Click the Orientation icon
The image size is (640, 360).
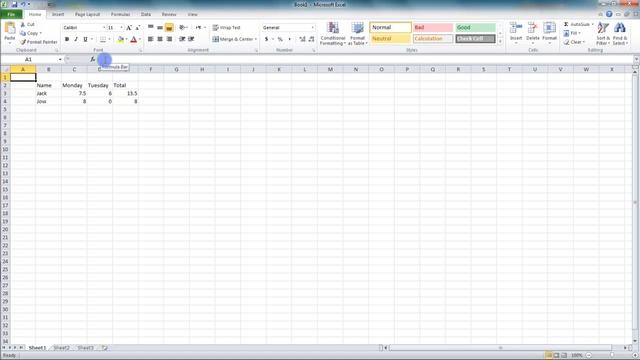182,28
